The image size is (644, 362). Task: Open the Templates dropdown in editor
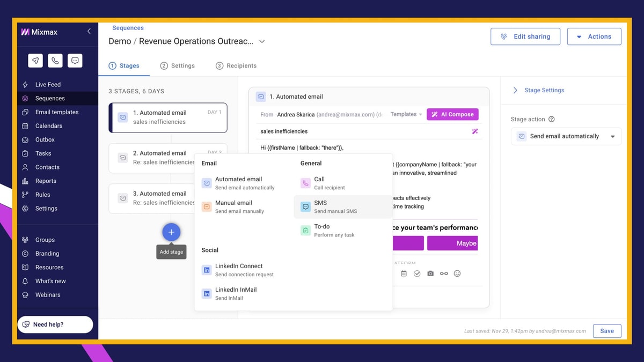point(406,114)
